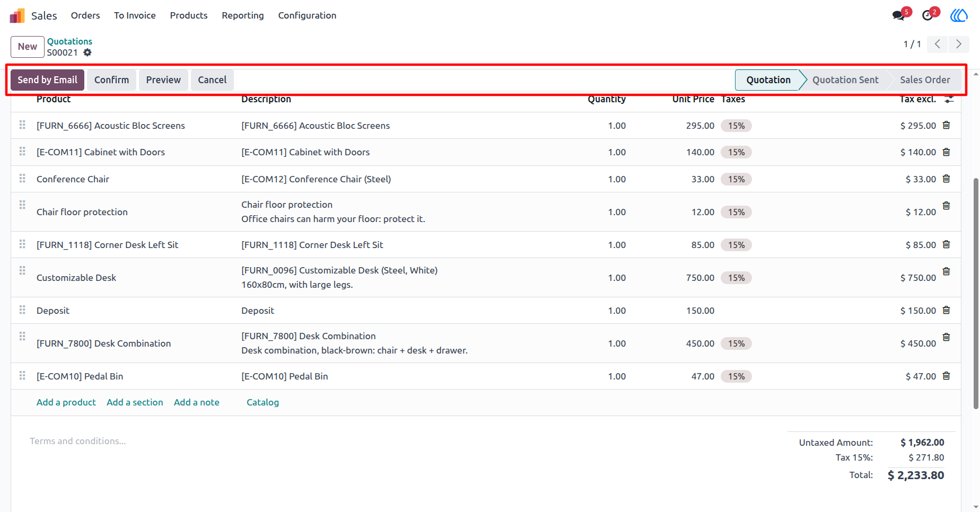980x512 pixels.
Task: Open the Configuration menu
Action: (x=307, y=15)
